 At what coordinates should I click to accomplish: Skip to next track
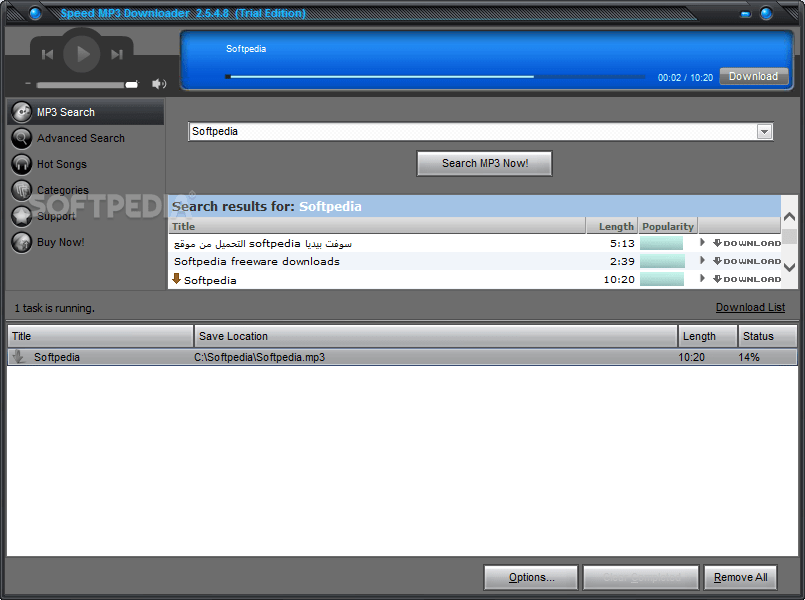click(116, 54)
